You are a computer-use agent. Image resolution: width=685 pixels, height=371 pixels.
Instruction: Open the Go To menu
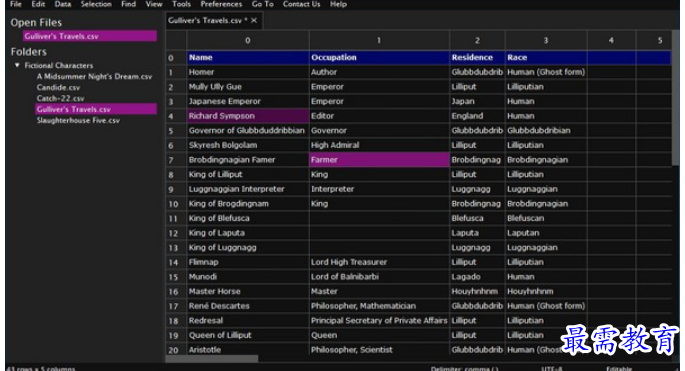click(x=263, y=4)
